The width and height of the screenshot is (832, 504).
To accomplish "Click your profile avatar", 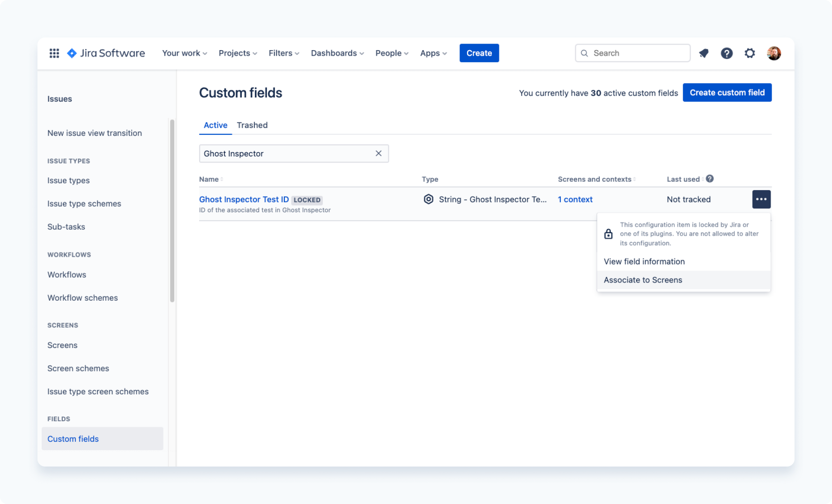I will pos(774,53).
